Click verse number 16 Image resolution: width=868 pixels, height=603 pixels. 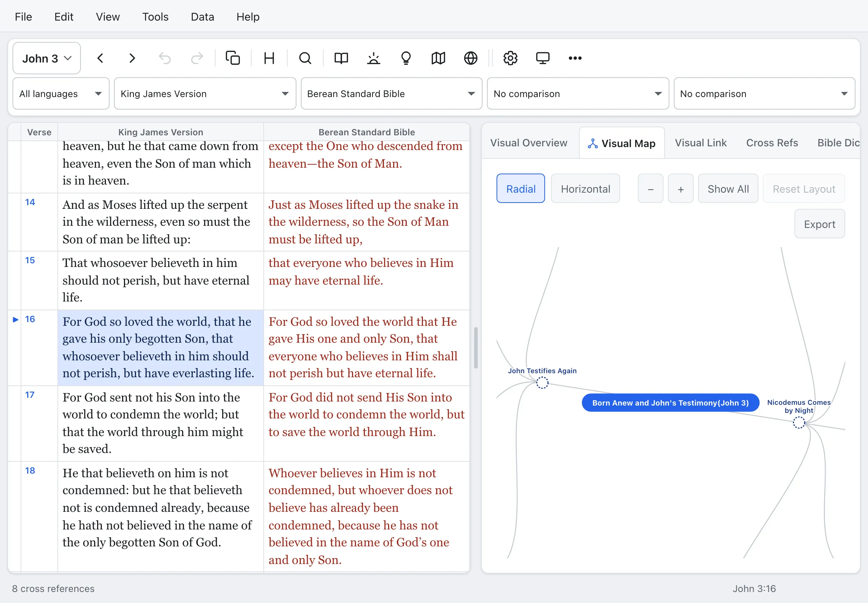coord(30,319)
